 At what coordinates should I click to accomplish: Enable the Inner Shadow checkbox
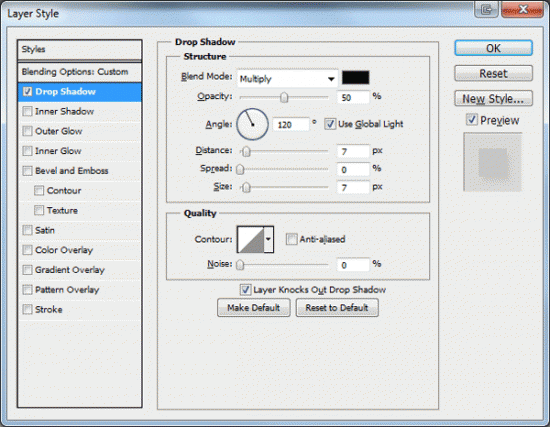[x=27, y=112]
